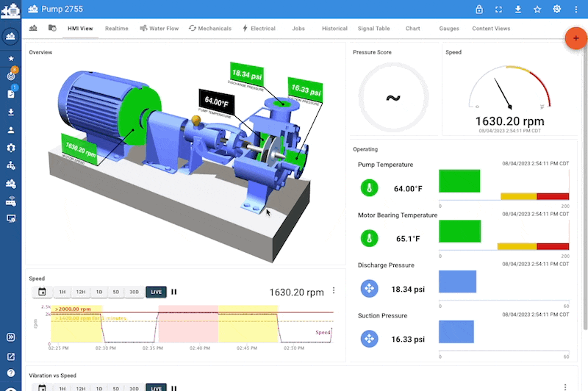This screenshot has height=391, width=588.
Task: Open the Signal Table tab
Action: click(373, 29)
